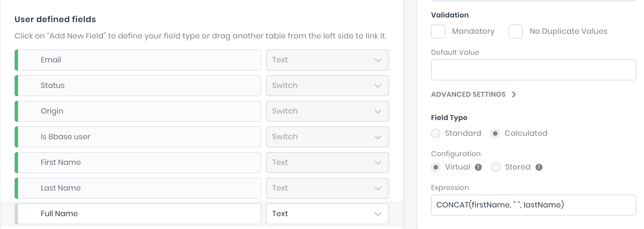This screenshot has height=229, width=644.
Task: Open the Last Name type dropdown
Action: tap(327, 188)
